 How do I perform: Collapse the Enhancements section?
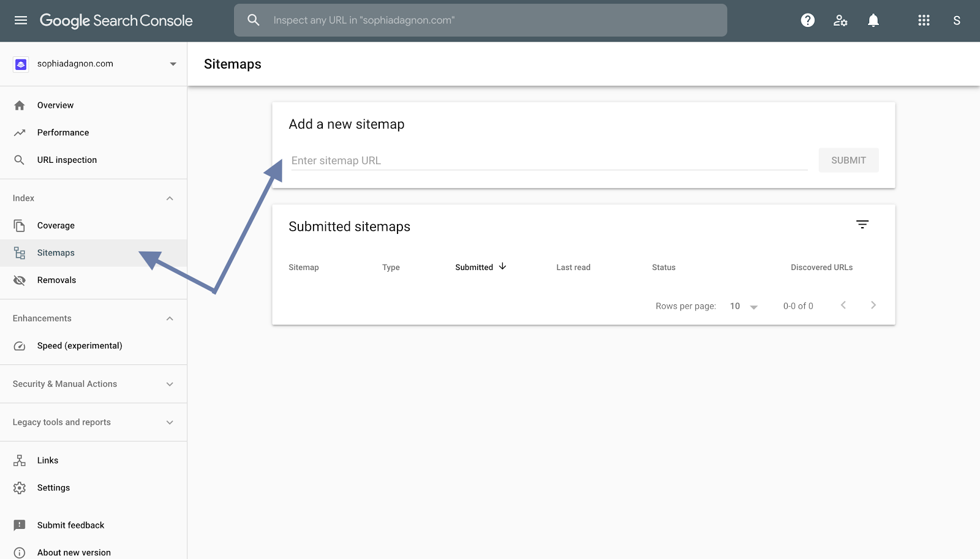coord(170,318)
